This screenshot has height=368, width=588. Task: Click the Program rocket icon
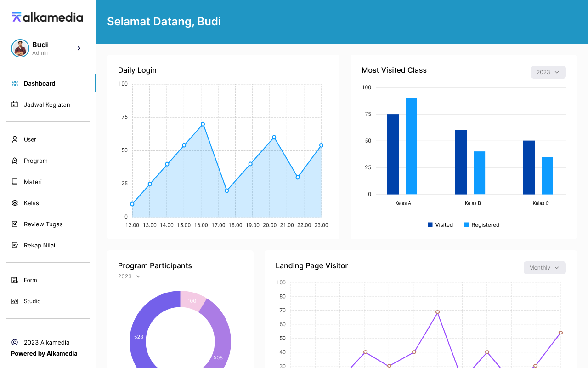tap(15, 161)
